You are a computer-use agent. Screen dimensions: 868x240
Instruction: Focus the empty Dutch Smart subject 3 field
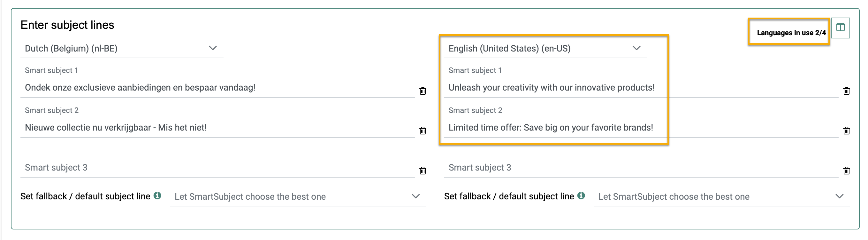pos(217,168)
